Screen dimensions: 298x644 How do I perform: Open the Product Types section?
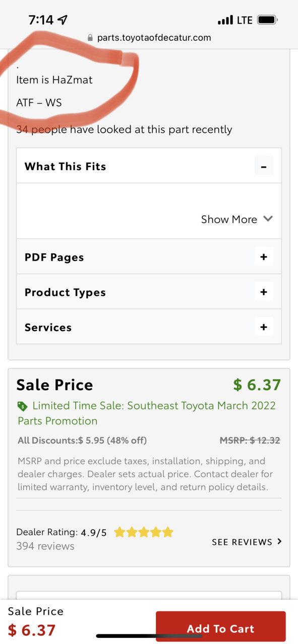pos(149,292)
